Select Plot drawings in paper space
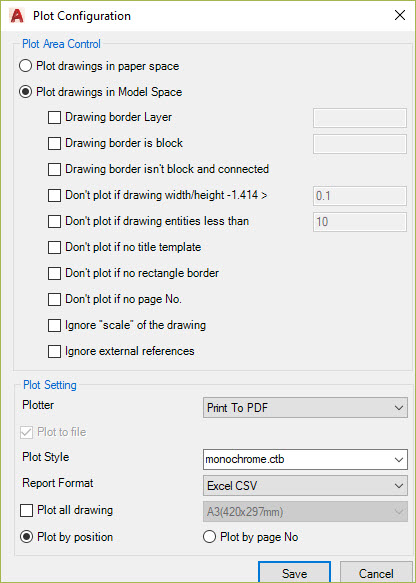 click(x=25, y=66)
